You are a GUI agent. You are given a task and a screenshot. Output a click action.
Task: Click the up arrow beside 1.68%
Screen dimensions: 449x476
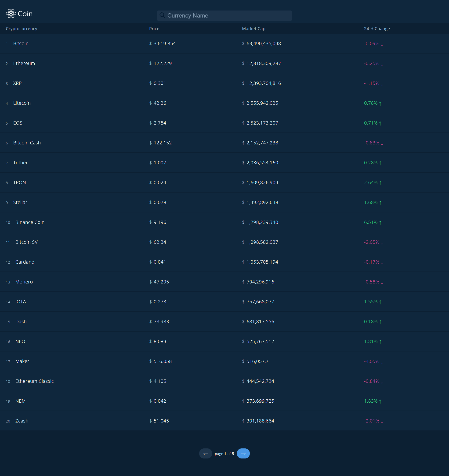coord(380,203)
